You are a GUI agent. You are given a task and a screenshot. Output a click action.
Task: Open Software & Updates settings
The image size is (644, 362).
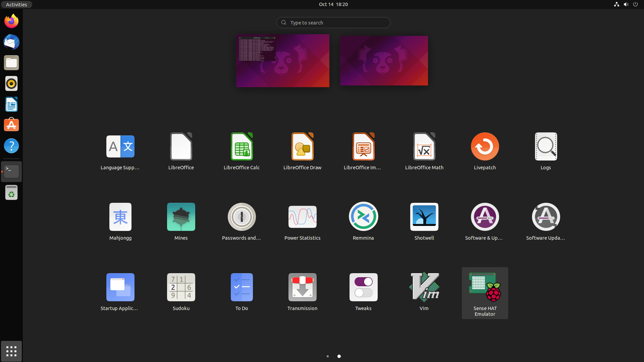pyautogui.click(x=485, y=222)
